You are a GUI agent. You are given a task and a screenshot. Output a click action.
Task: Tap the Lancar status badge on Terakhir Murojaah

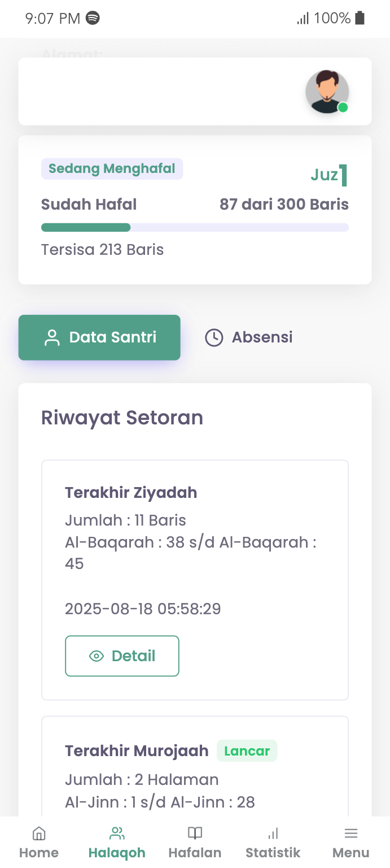pyautogui.click(x=247, y=751)
